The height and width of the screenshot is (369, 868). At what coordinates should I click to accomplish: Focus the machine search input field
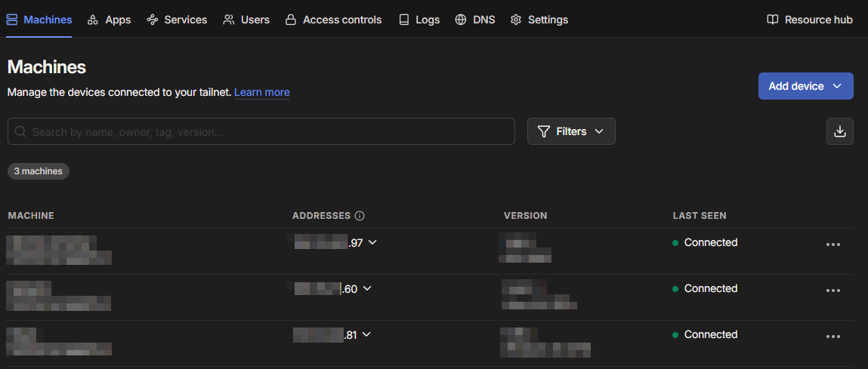click(261, 131)
